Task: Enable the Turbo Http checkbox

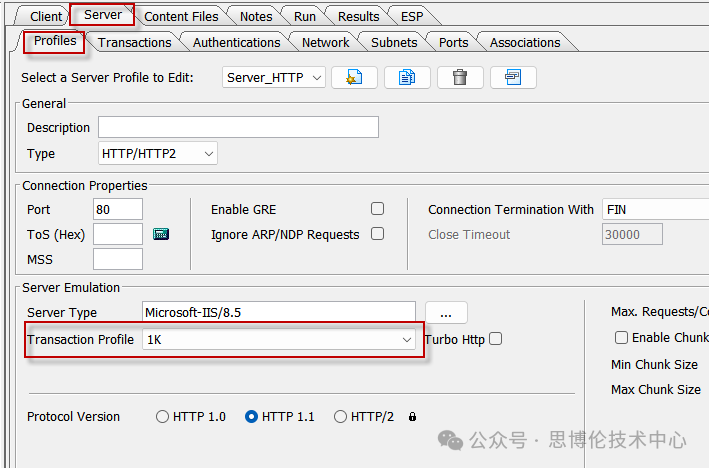Action: pyautogui.click(x=496, y=339)
